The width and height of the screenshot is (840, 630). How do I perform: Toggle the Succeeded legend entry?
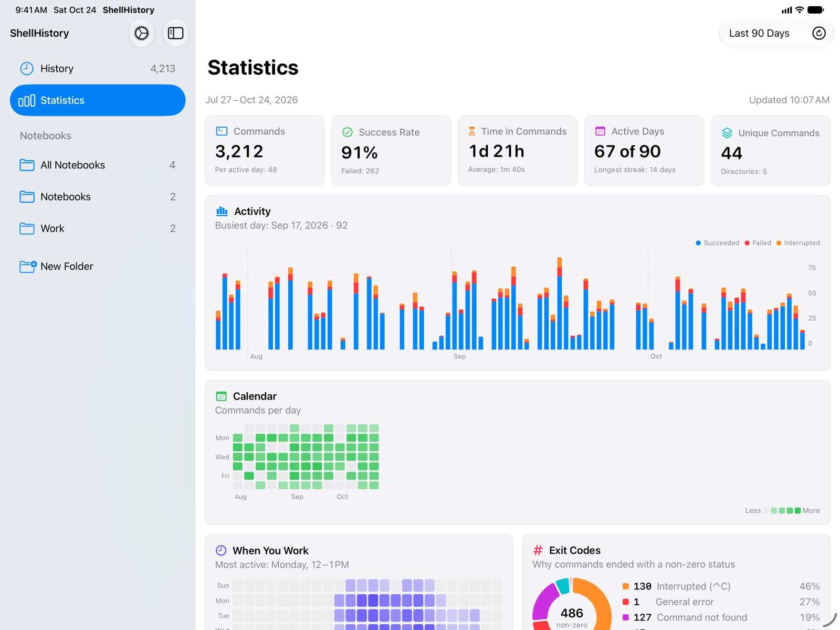[x=717, y=243]
